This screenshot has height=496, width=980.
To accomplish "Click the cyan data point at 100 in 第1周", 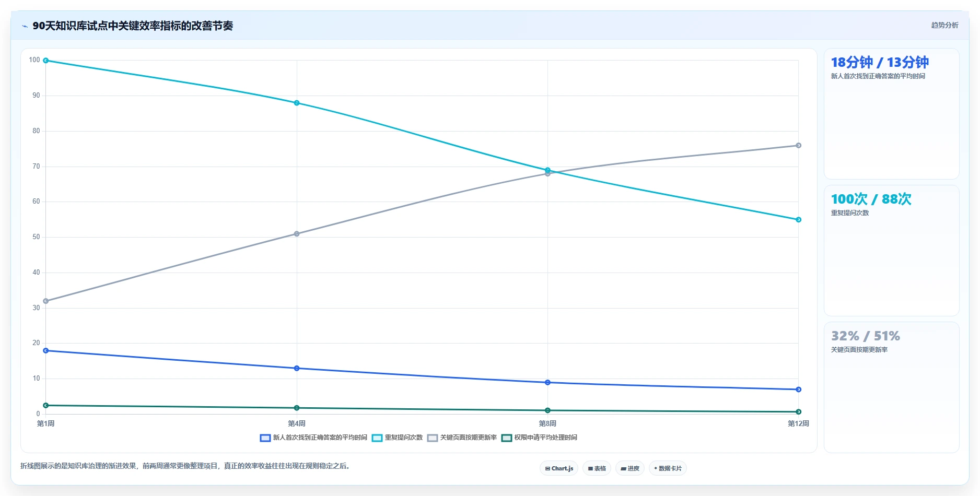I will pos(46,61).
